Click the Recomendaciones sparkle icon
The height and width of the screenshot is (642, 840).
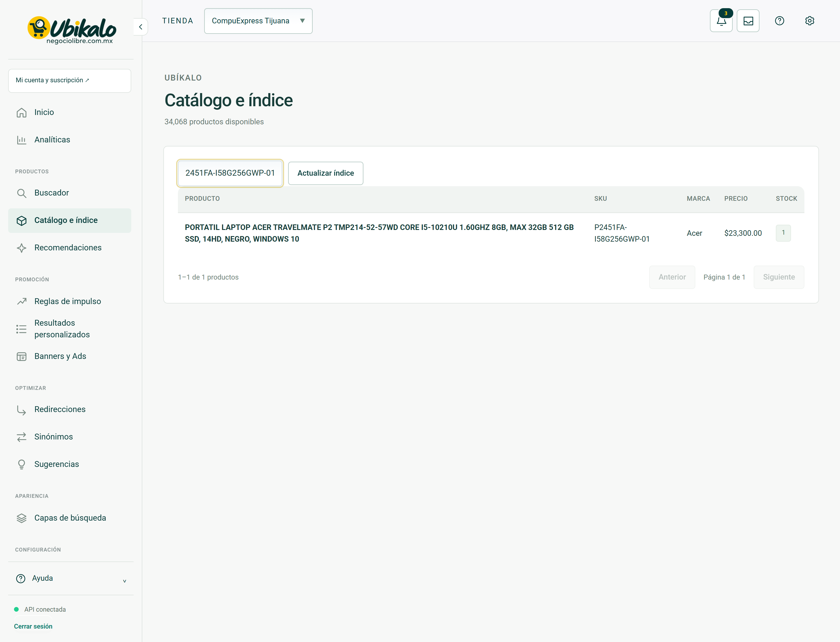pos(21,248)
